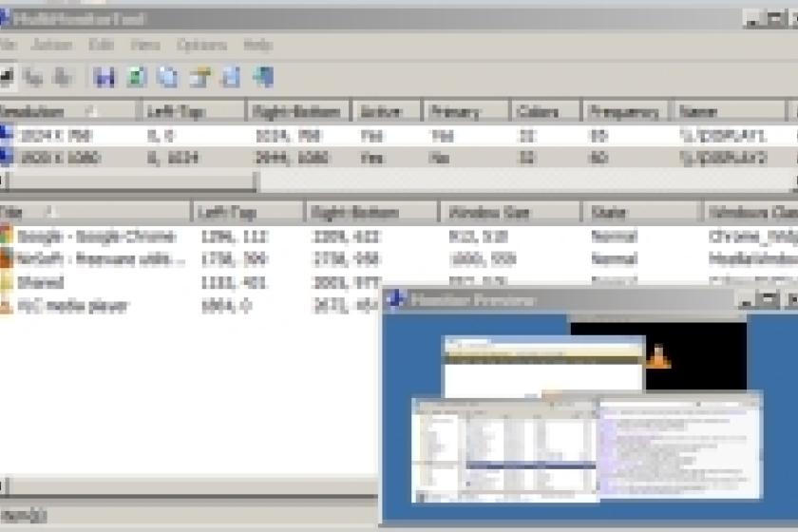This screenshot has height=532, width=798.
Task: Click the black monitor icon at toolbar start
Action: pyautogui.click(x=6, y=77)
